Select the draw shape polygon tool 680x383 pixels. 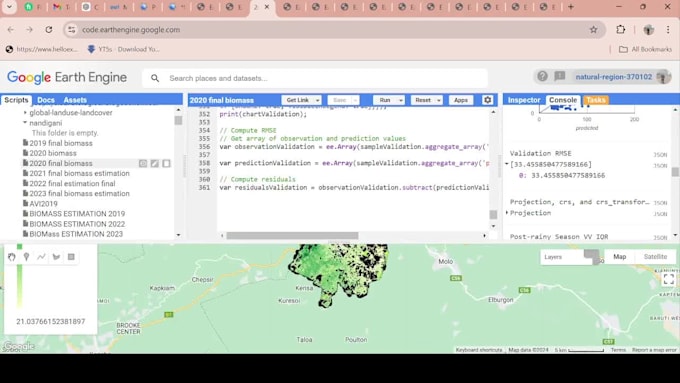click(56, 257)
